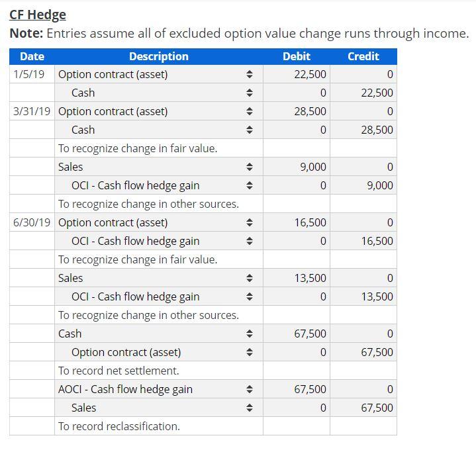This screenshot has height=452, width=476.
Task: Click the 'CF Hedge' heading
Action: (38, 15)
